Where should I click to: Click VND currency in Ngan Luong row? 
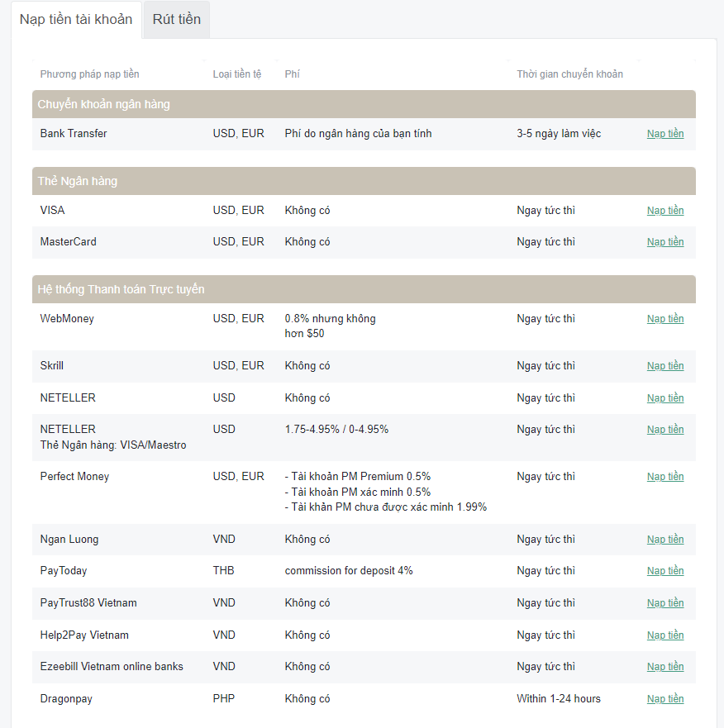(224, 540)
